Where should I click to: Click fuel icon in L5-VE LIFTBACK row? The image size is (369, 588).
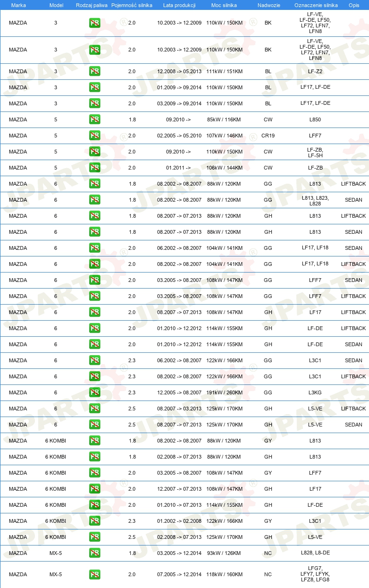94,409
